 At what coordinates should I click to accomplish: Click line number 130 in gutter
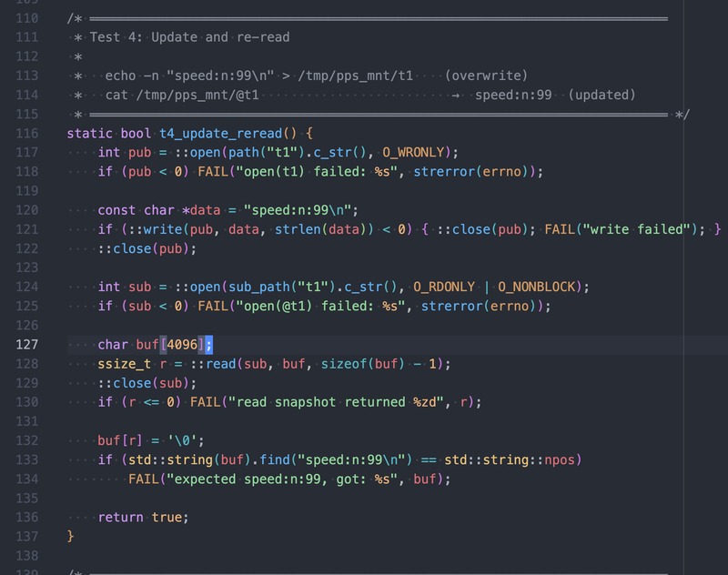tap(27, 402)
